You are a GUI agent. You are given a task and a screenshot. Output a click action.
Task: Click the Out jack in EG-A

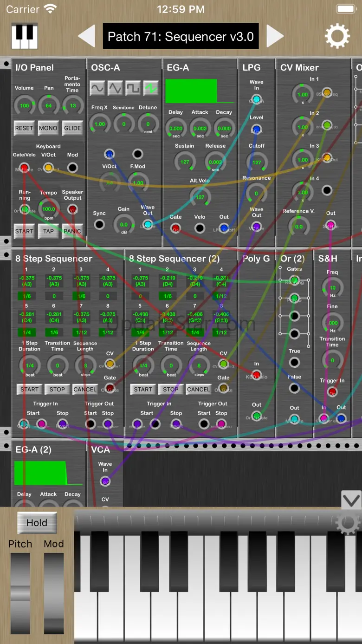(x=224, y=228)
